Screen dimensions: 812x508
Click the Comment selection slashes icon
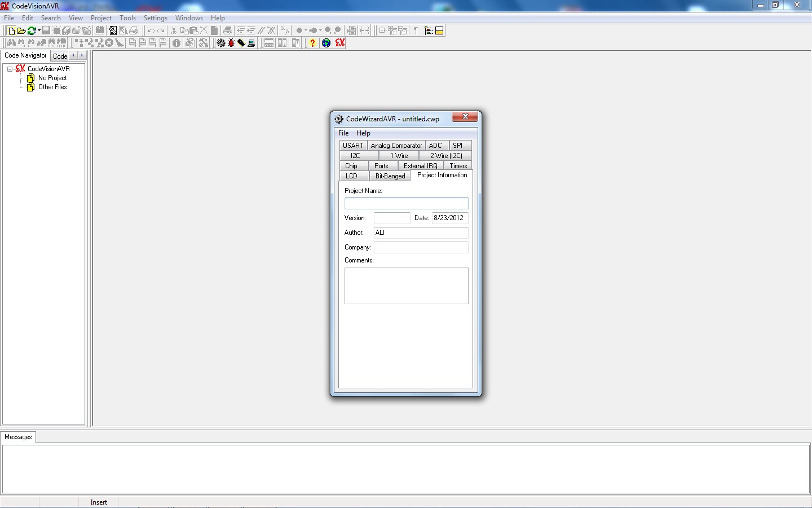[x=261, y=30]
